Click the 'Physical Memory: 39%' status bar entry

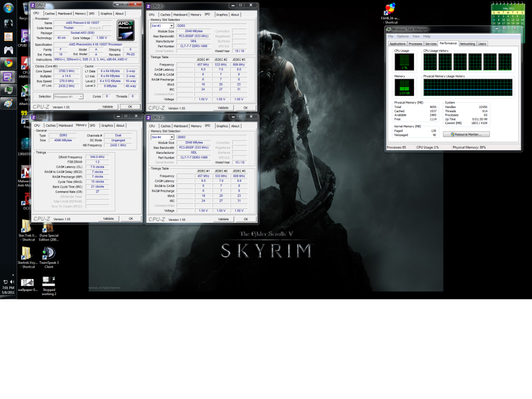(469, 147)
